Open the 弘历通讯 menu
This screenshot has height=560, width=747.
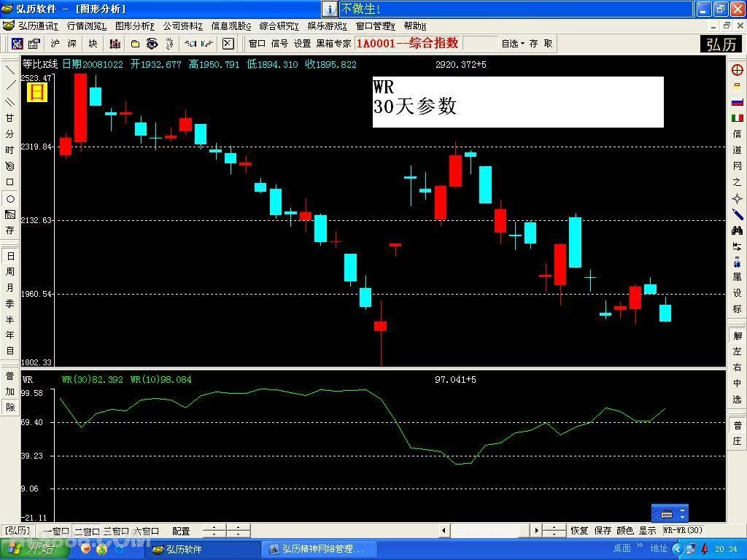[x=38, y=26]
